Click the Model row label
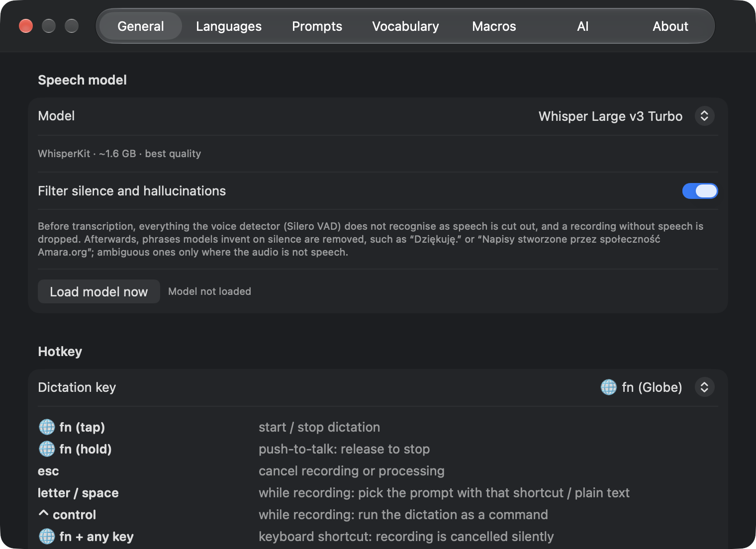 [x=56, y=116]
